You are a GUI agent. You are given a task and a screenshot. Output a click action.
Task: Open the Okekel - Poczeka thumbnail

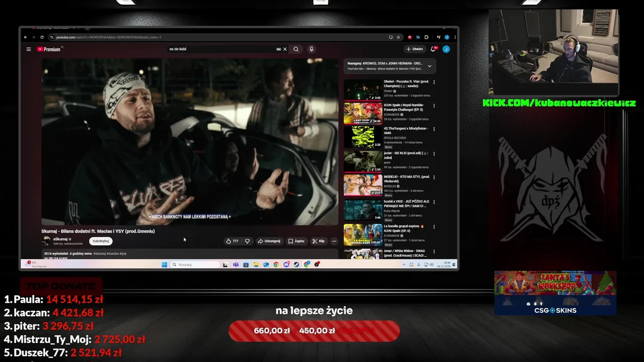[x=363, y=90]
